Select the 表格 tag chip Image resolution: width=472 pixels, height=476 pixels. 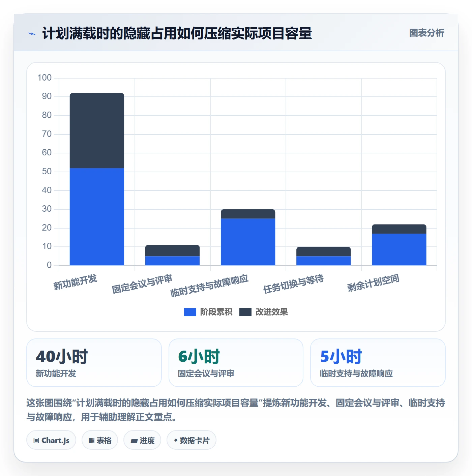pos(100,440)
